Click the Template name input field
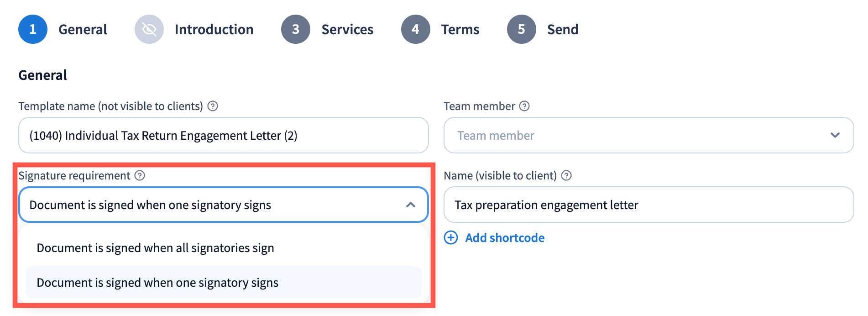 click(x=224, y=135)
